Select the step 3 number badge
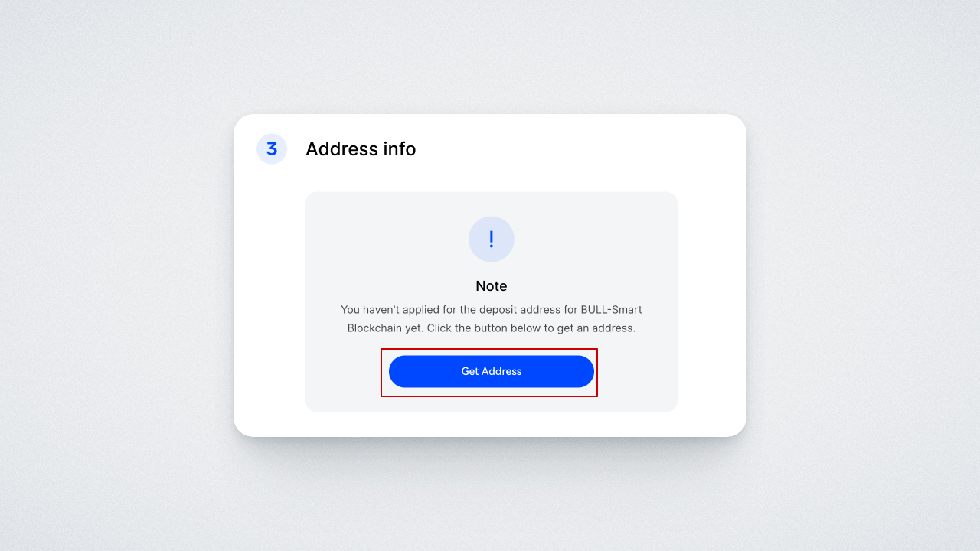This screenshot has width=980, height=551. (272, 148)
